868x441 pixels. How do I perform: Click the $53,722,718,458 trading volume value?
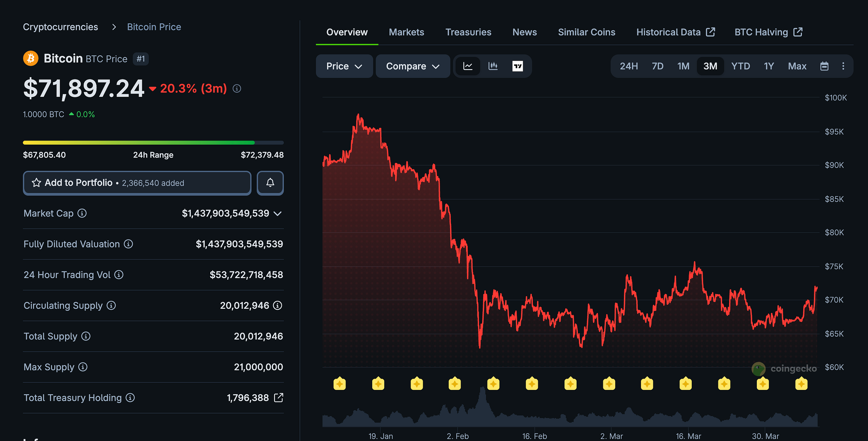246,274
